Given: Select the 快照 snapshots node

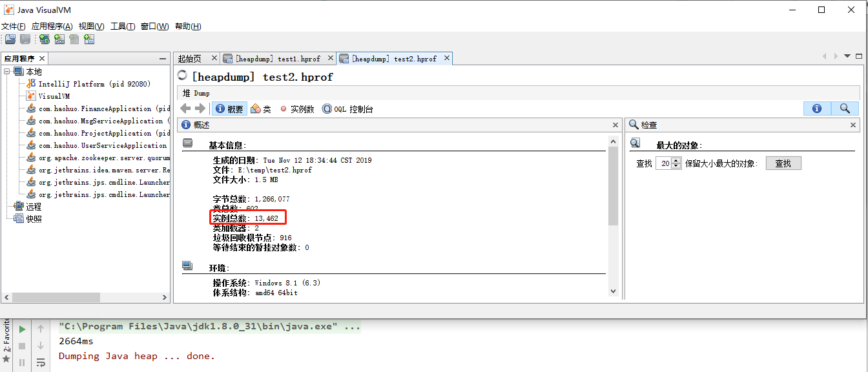Looking at the screenshot, I should pos(28,219).
